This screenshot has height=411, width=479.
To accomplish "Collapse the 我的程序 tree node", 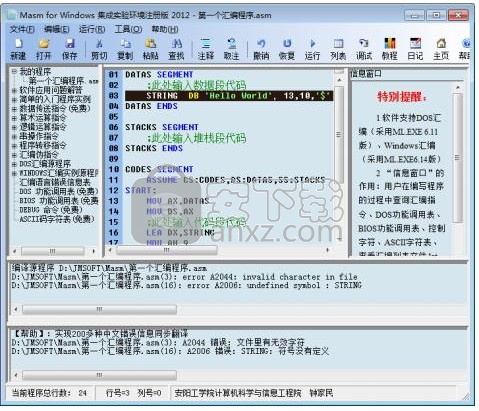I will pyautogui.click(x=14, y=71).
